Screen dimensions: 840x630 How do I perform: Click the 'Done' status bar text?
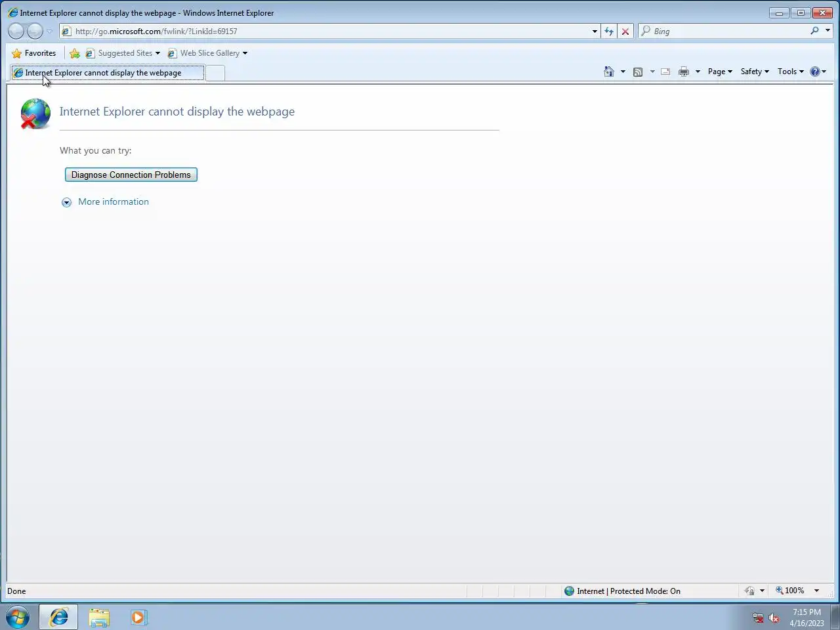[x=16, y=591]
